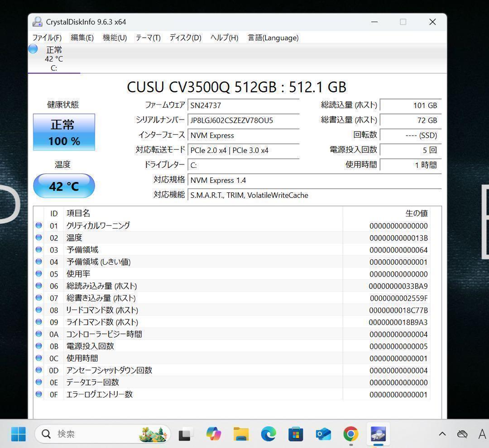489x448 pixels.
Task: Click the drive letter field C:
Action: click(x=243, y=165)
